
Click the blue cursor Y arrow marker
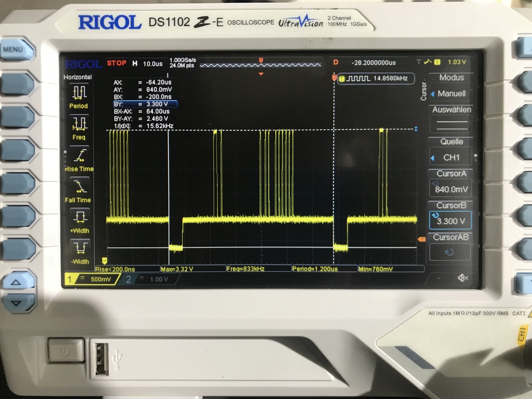(416, 129)
